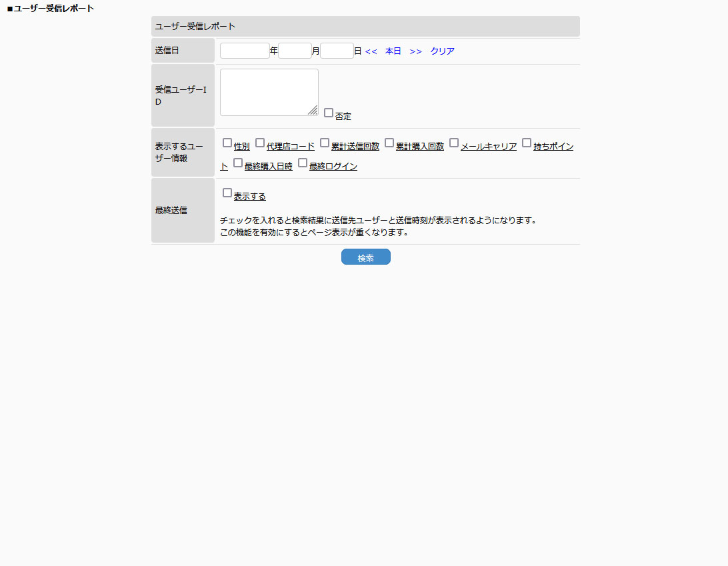Toggle the 否定 checkbox
This screenshot has width=728, height=566.
coord(329,113)
